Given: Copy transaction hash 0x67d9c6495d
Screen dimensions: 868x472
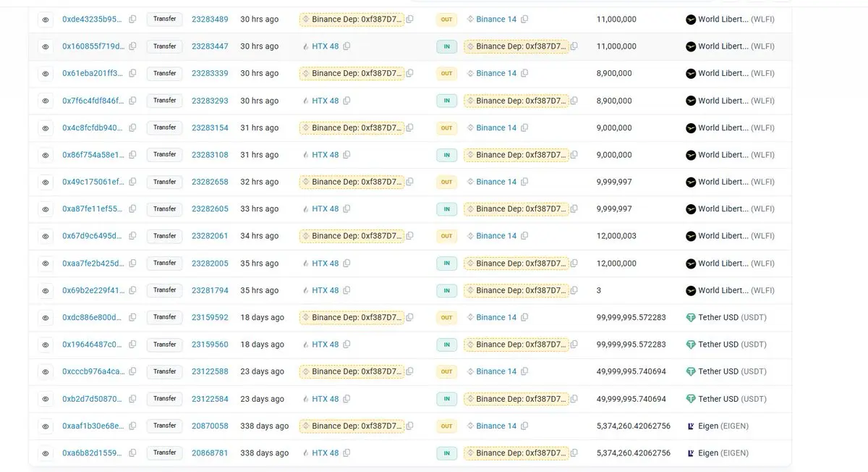Looking at the screenshot, I should [x=132, y=236].
